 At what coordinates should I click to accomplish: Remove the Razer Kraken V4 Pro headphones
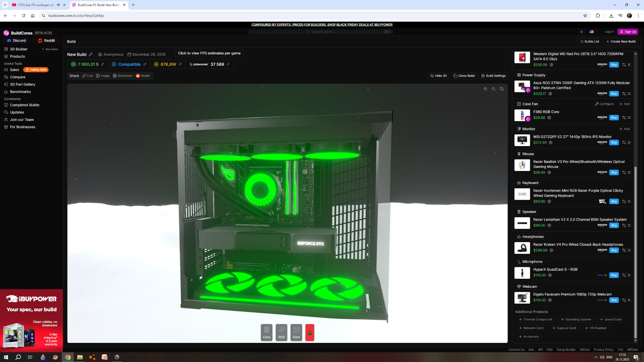coord(629,250)
